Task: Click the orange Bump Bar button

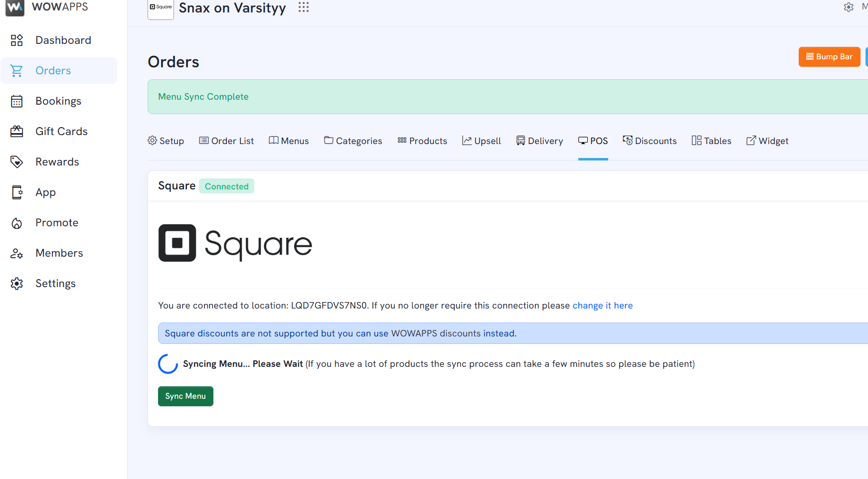Action: (829, 57)
